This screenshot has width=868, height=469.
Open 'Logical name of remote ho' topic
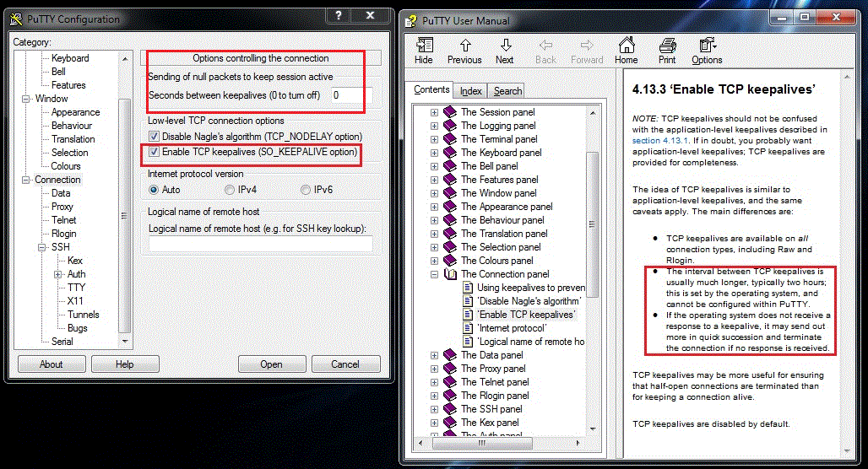tap(531, 342)
